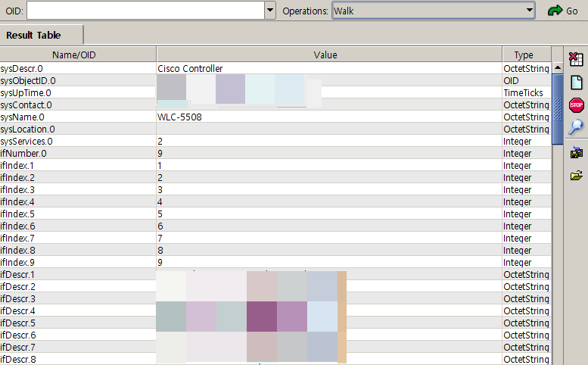Click the OID type cell of sysObjectID.0

527,81
